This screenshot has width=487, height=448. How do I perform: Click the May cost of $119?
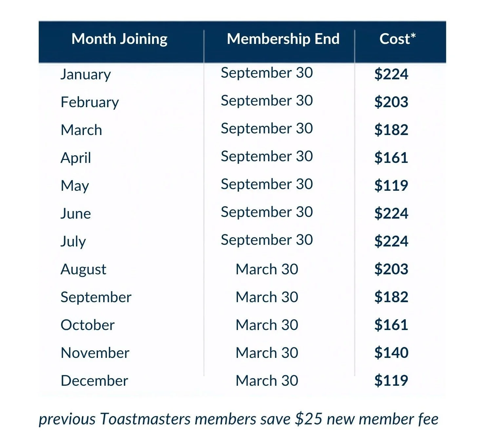[391, 185]
